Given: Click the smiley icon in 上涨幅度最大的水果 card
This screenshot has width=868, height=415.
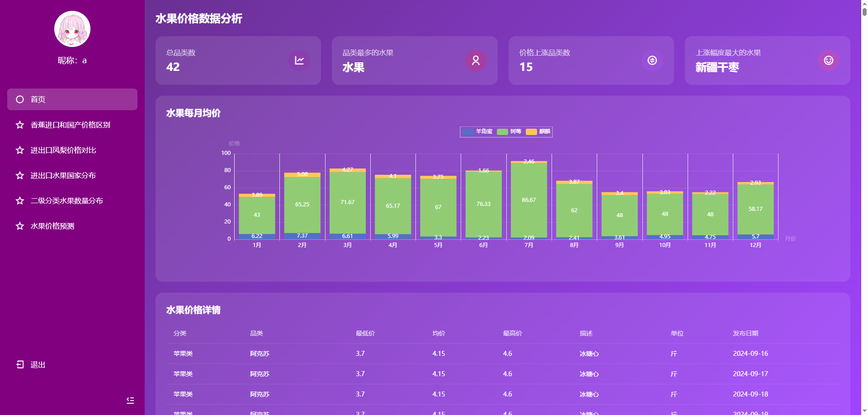Looking at the screenshot, I should coord(828,61).
